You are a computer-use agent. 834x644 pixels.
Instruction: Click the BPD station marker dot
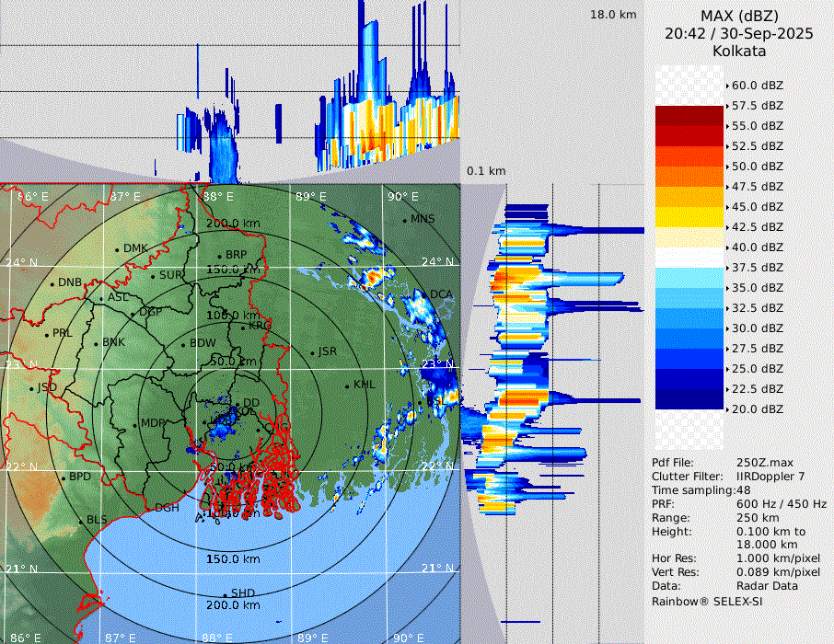[64, 478]
